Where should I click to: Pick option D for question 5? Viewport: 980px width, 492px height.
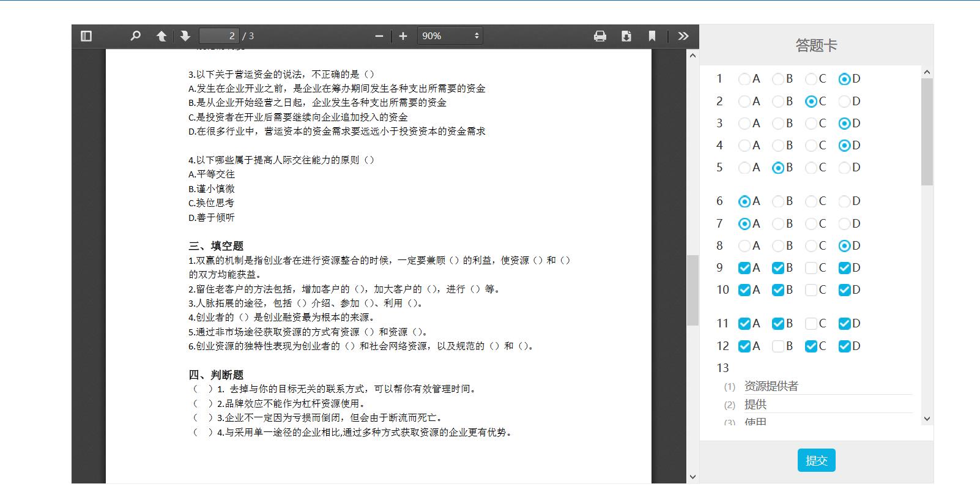coord(844,168)
